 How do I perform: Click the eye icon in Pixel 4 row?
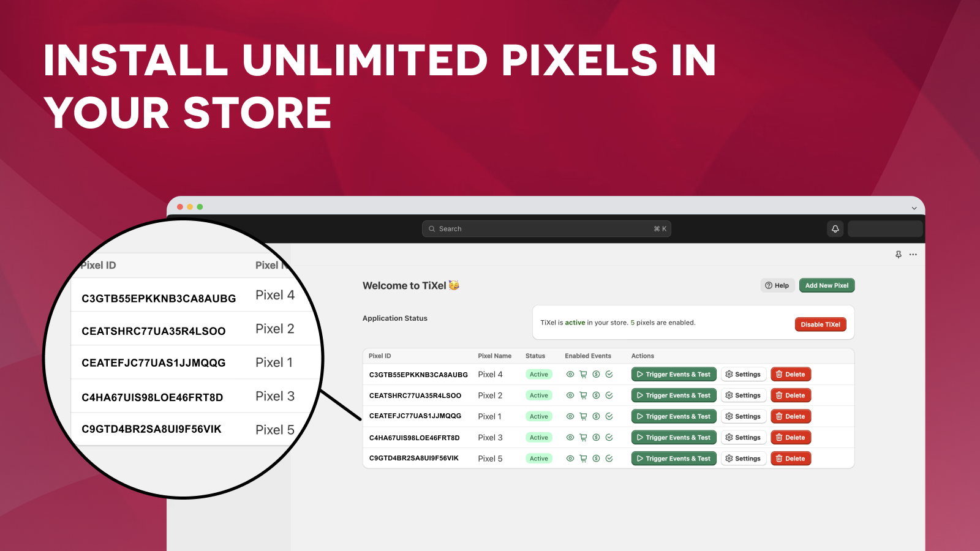click(x=570, y=374)
